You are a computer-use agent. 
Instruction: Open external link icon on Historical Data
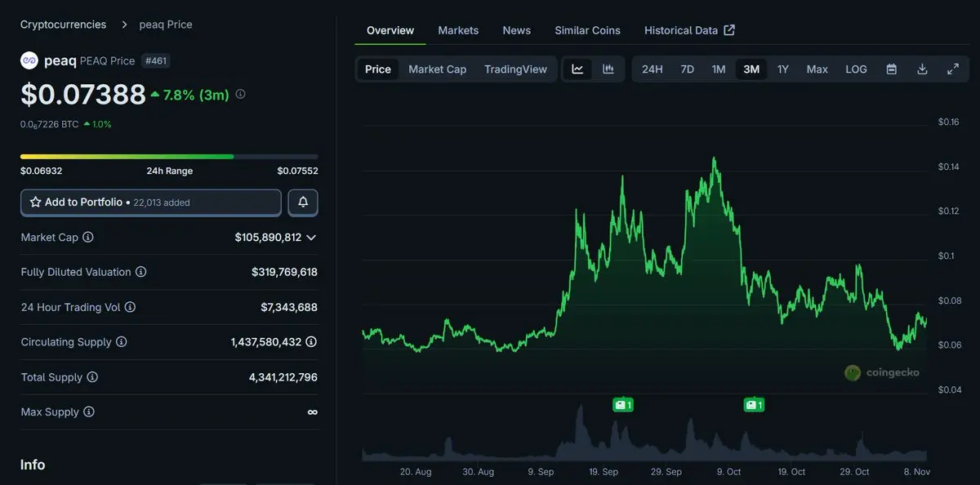point(729,30)
